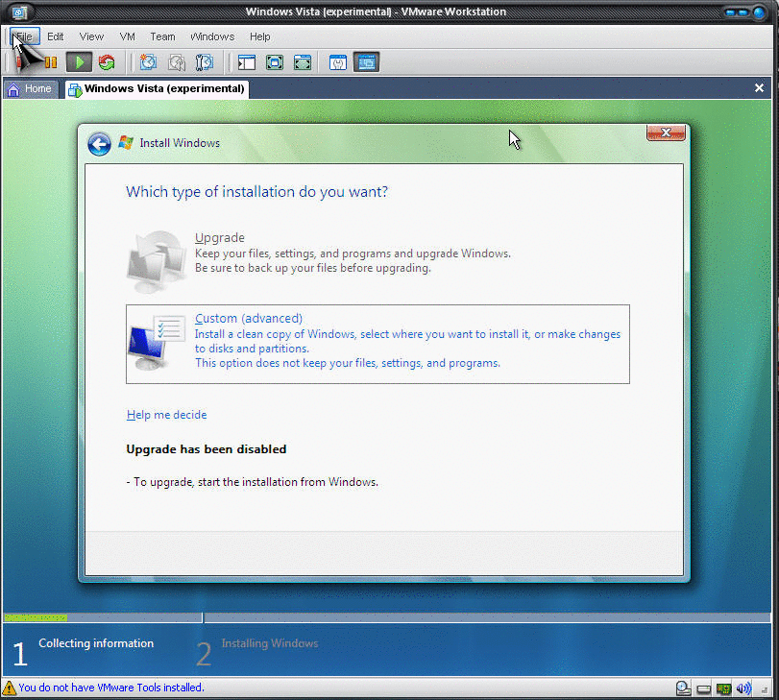Enter full screen mode from toolbar
The image size is (779, 700).
pos(275,62)
